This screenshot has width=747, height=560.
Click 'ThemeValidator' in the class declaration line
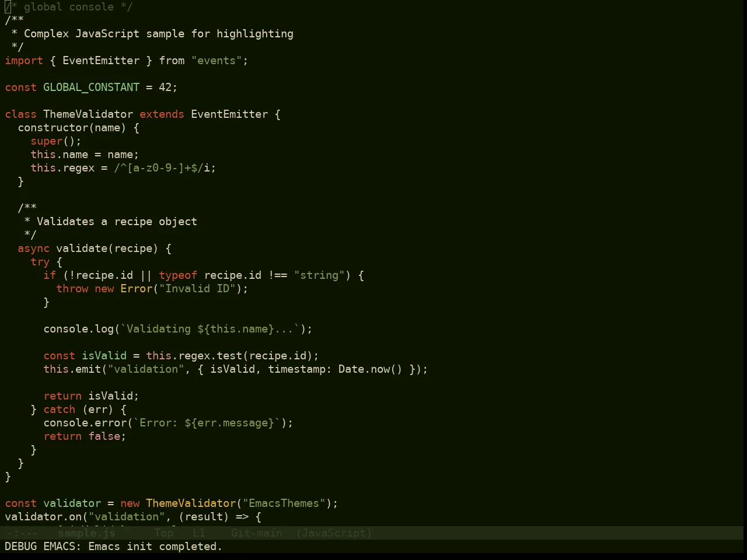pyautogui.click(x=88, y=114)
